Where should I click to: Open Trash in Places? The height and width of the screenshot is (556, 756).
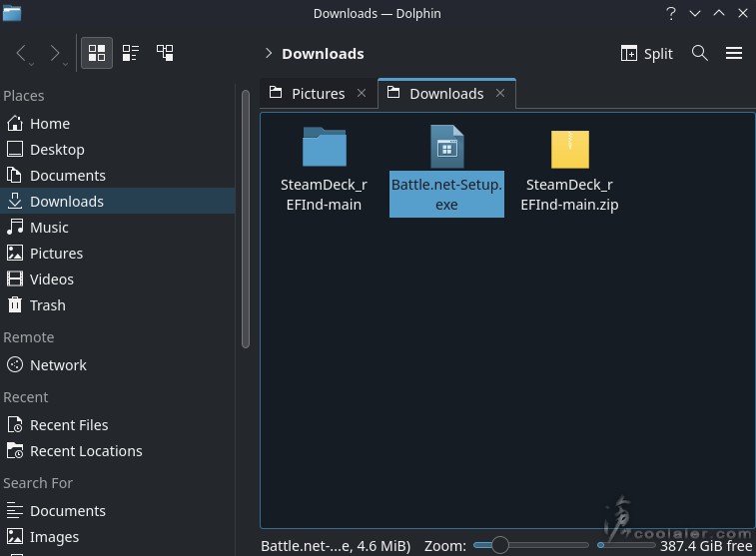coord(117,305)
